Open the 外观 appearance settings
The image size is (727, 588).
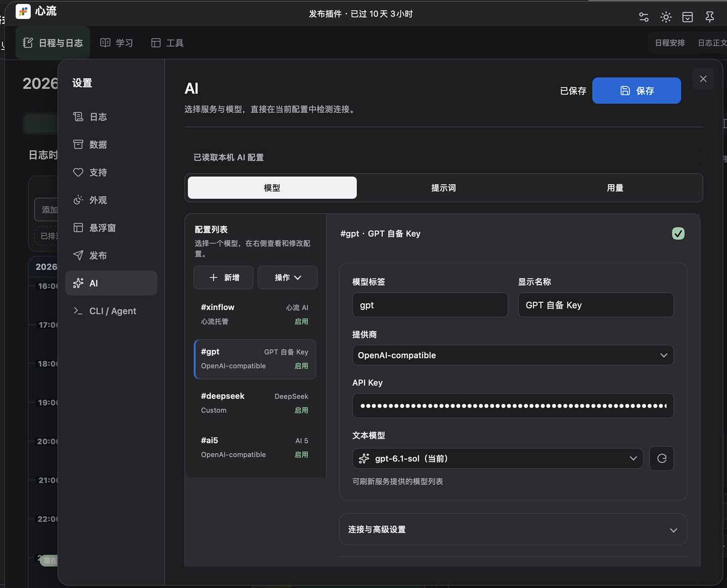[111, 200]
